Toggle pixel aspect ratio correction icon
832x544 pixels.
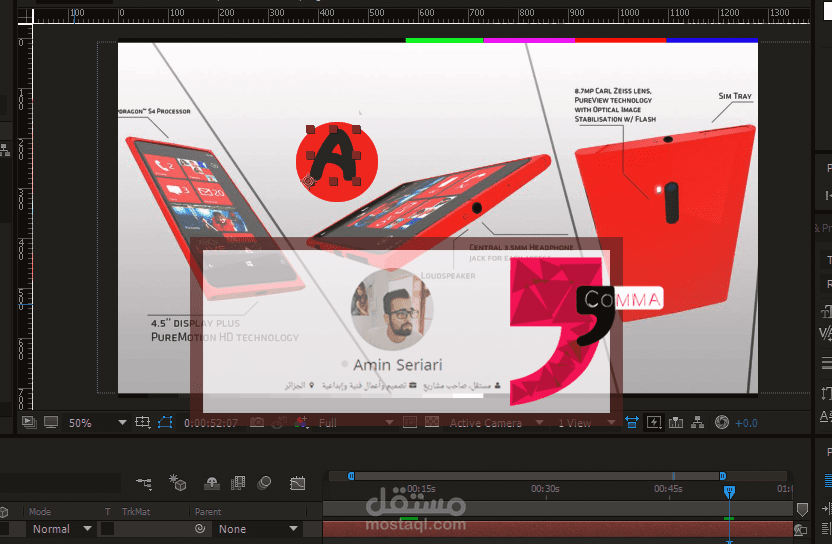point(632,422)
